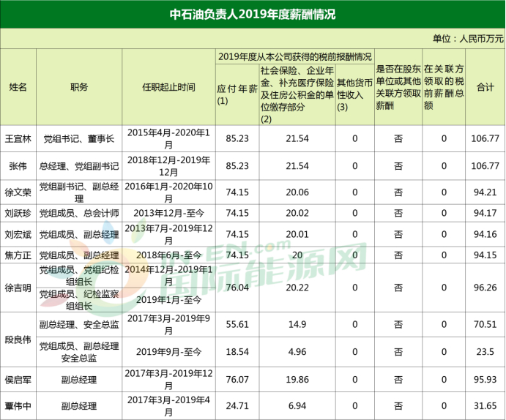Click the 其他货币性收入(3) header cell
The width and height of the screenshot is (506, 420).
pyautogui.click(x=355, y=95)
